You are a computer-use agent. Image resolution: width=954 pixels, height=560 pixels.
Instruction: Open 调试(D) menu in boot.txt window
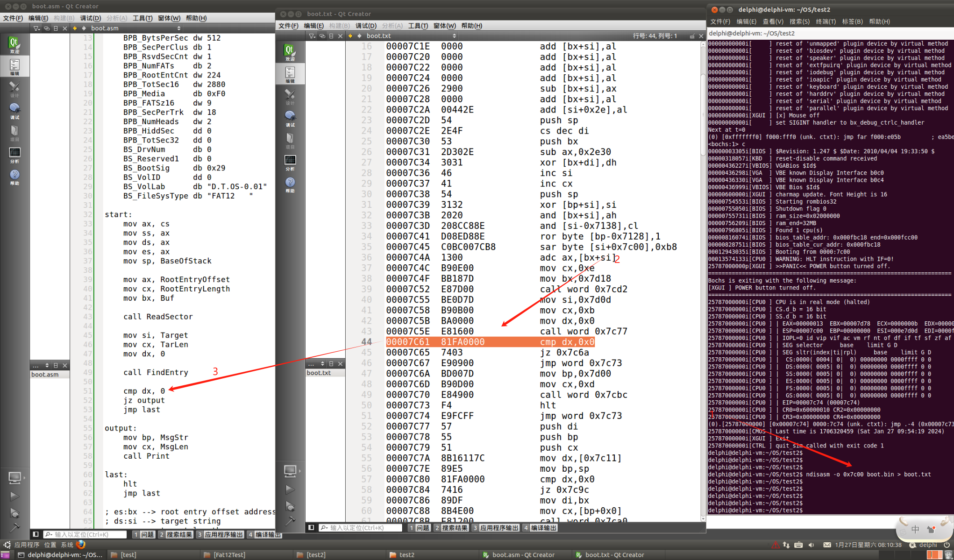pos(366,26)
